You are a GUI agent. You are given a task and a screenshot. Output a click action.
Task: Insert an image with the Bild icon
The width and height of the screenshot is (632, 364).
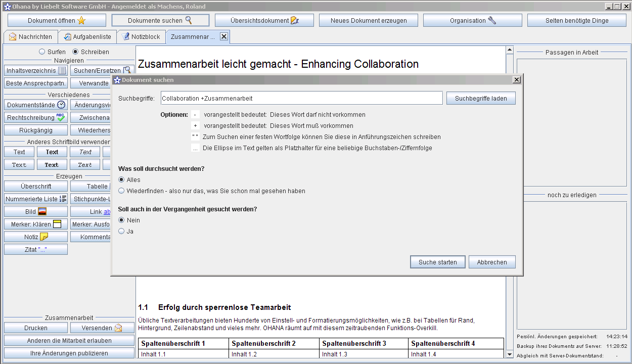42,212
